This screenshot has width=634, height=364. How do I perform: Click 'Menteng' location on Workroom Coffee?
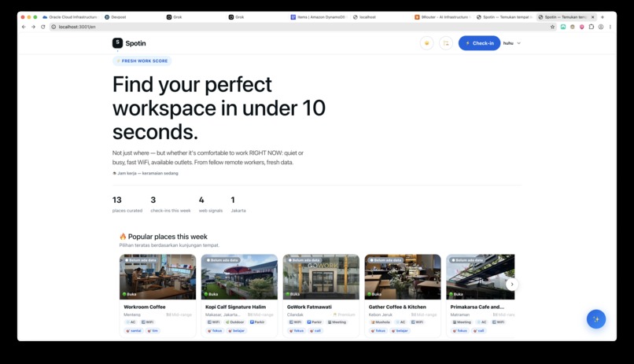[x=132, y=314]
